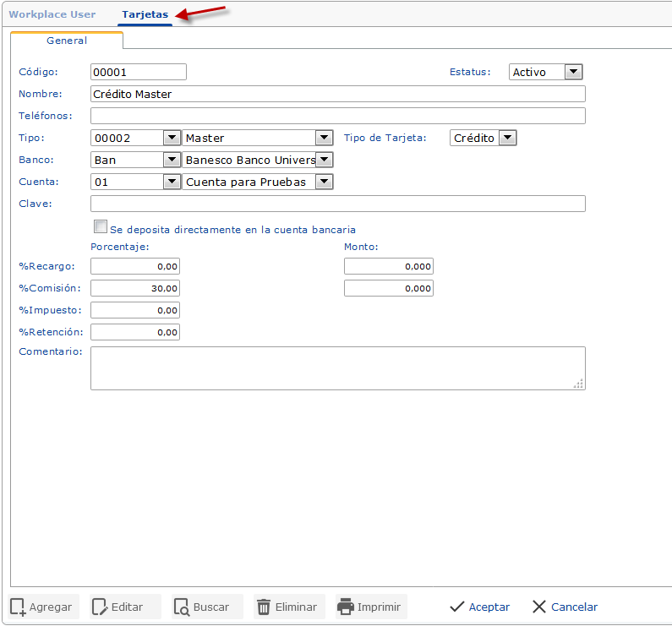Expand the Tipo de Tarjeta dropdown

[506, 138]
